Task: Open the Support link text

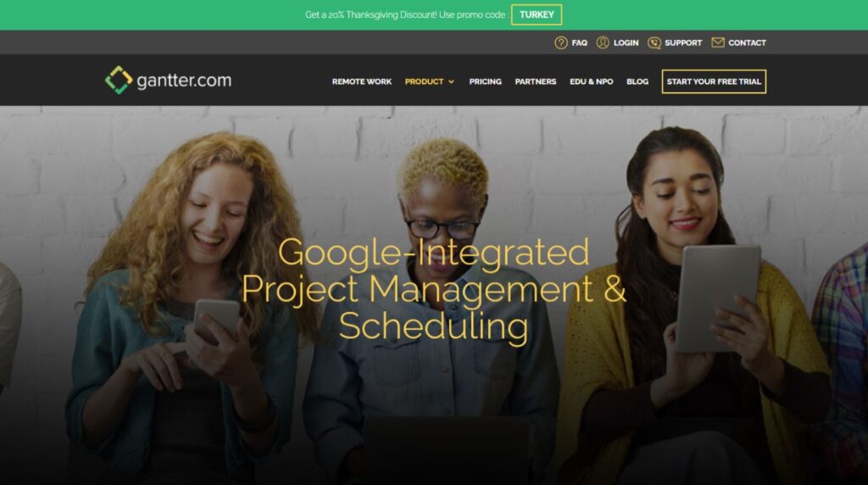Action: click(683, 42)
